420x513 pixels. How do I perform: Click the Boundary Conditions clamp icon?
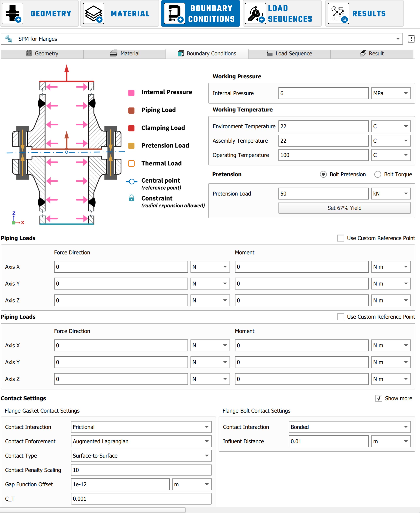click(174, 13)
